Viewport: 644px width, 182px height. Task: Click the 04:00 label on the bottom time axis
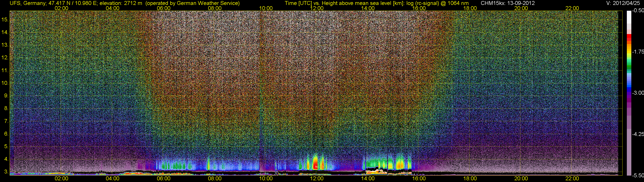point(112,179)
